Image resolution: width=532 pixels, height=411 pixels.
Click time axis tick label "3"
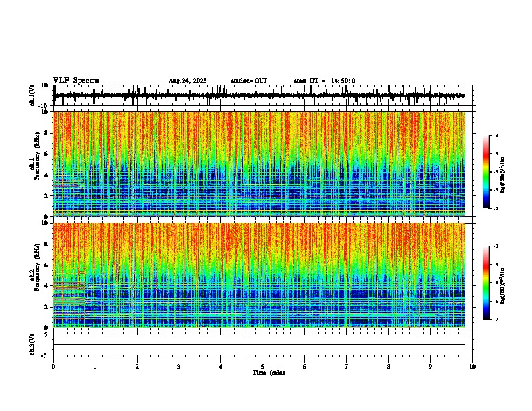tap(179, 367)
